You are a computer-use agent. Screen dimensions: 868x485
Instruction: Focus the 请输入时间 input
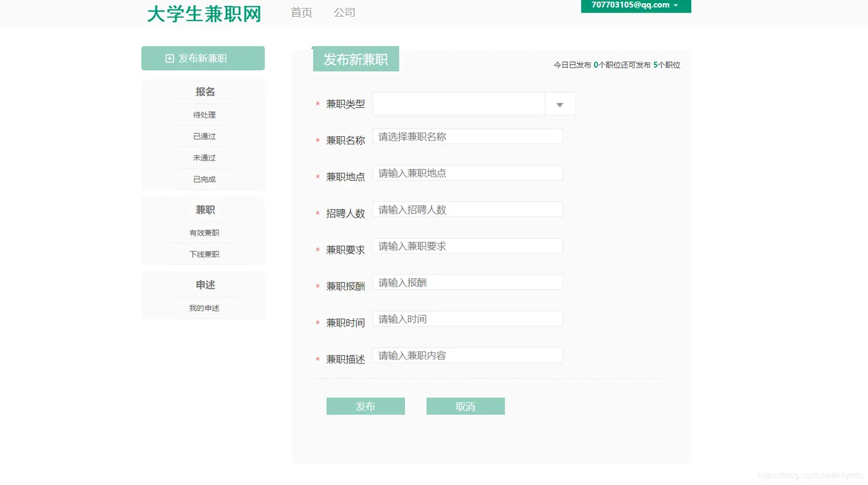(x=467, y=319)
